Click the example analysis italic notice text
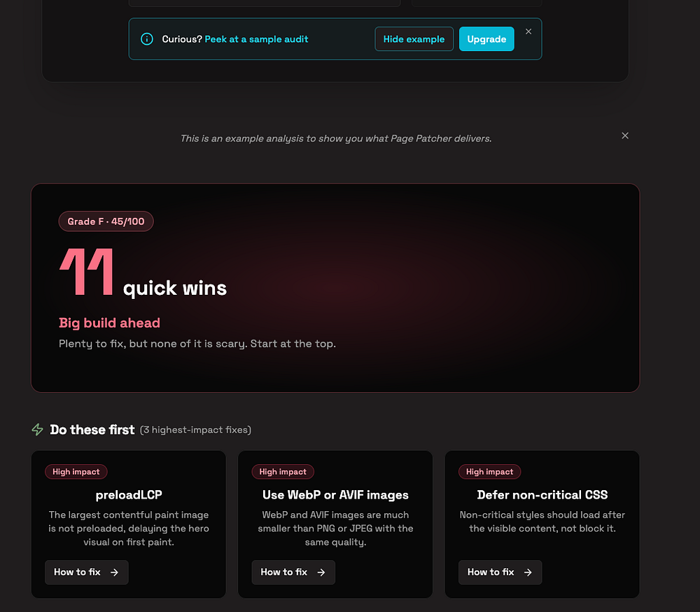The height and width of the screenshot is (612, 700). pyautogui.click(x=336, y=139)
